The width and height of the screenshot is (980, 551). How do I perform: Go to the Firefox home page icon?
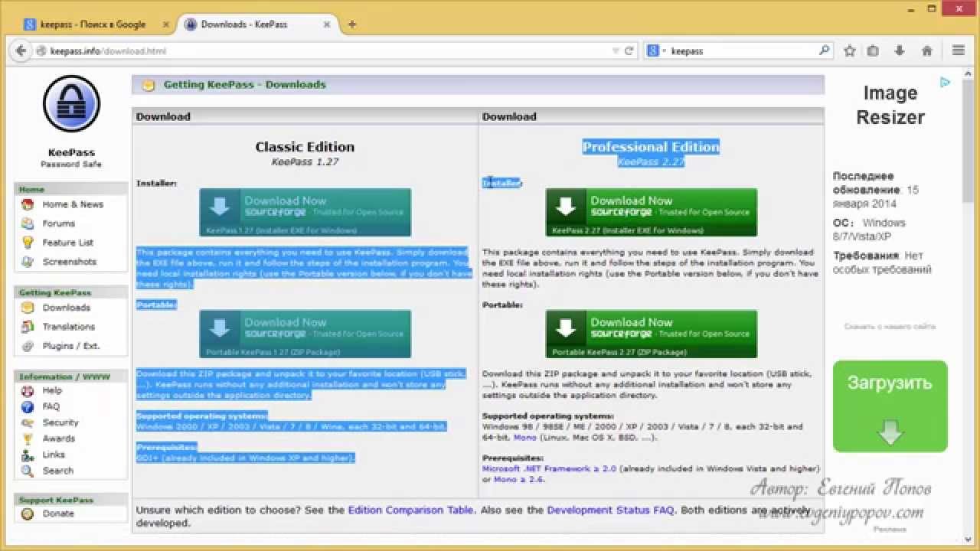coord(926,51)
